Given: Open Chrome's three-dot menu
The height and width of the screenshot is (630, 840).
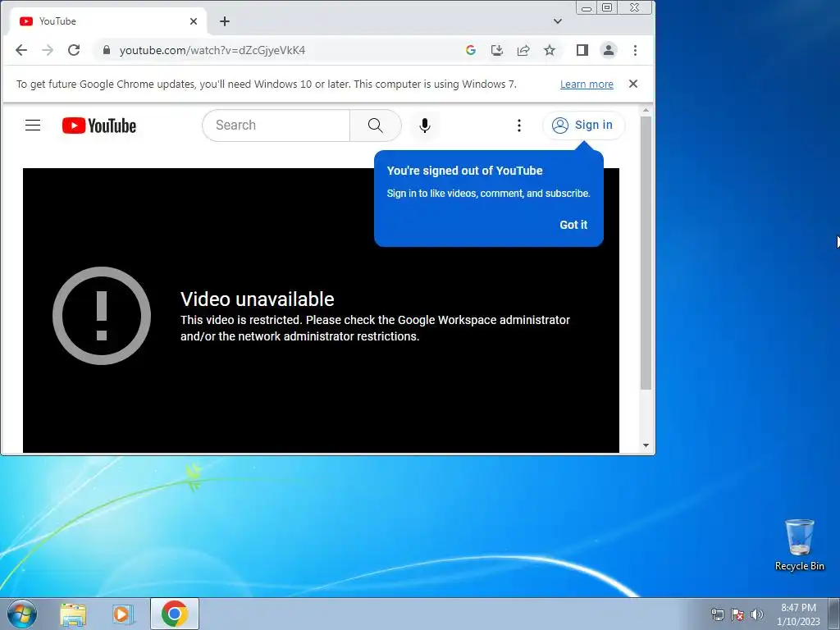Looking at the screenshot, I should 636,50.
